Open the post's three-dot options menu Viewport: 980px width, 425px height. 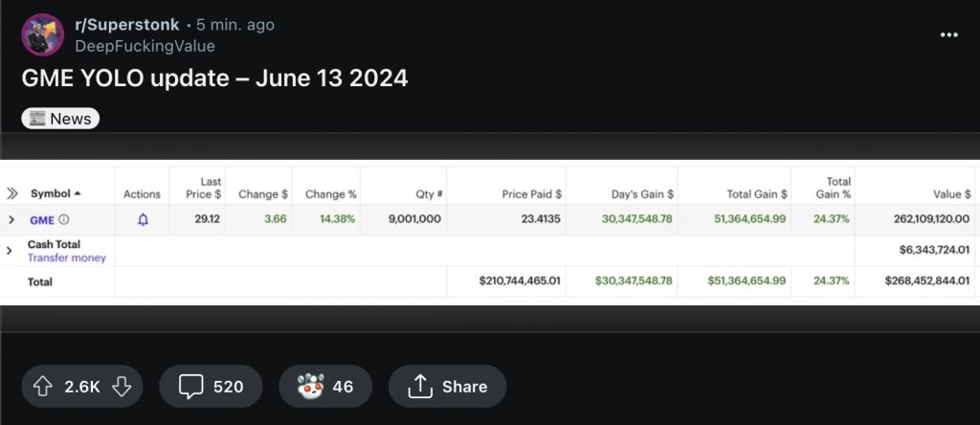click(x=948, y=34)
